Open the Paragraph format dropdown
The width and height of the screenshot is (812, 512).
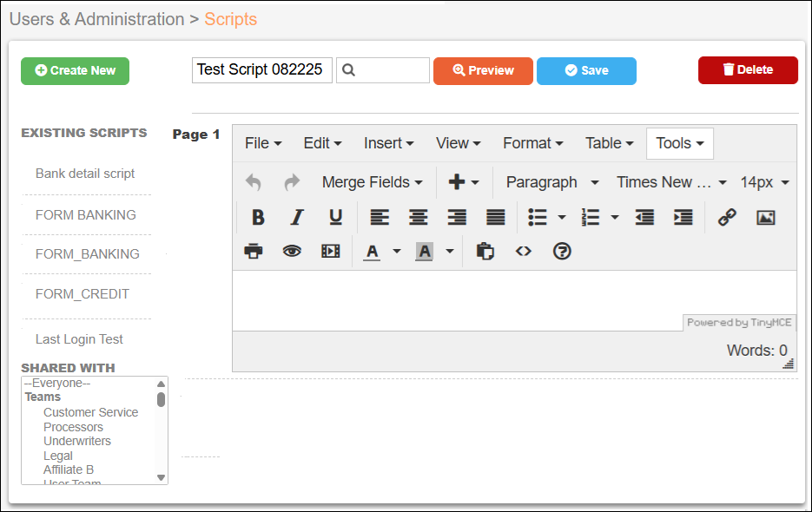552,182
